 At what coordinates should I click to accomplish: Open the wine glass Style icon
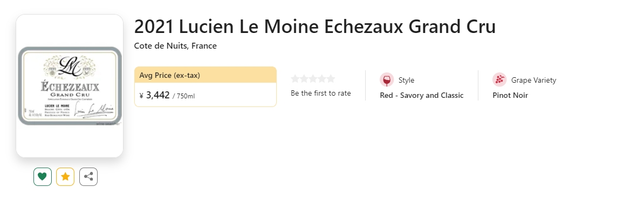tap(387, 80)
